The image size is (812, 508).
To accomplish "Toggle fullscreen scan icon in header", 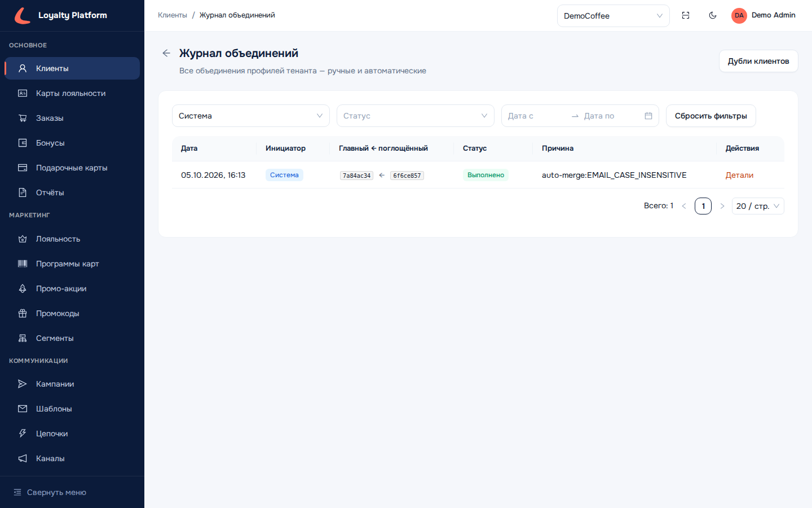I will tap(686, 15).
